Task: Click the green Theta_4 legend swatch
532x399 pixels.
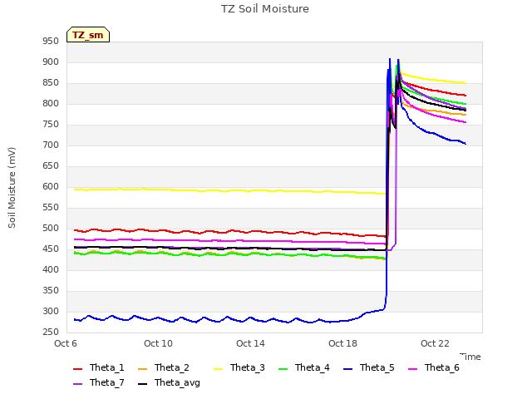Action: [283, 369]
